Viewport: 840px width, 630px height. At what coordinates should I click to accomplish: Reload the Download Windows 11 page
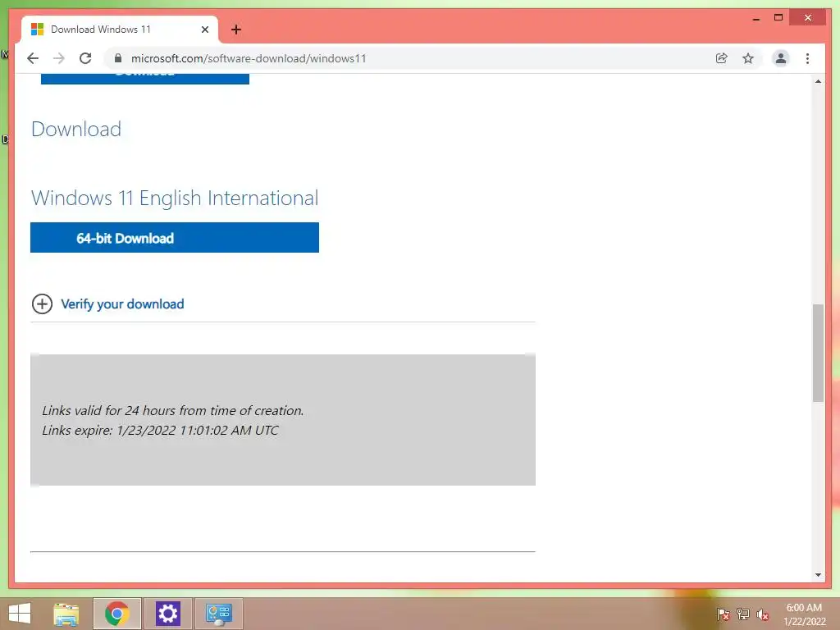85,58
